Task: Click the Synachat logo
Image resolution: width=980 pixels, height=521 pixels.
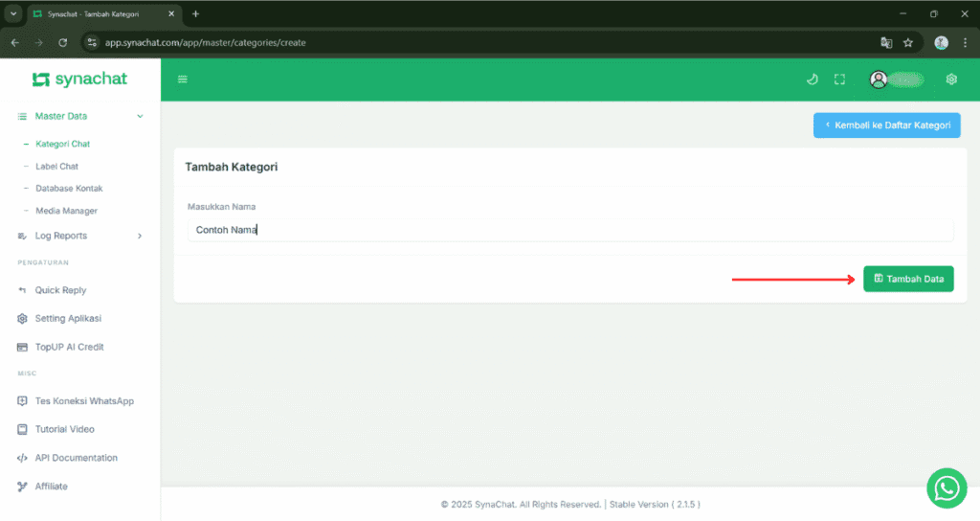Action: click(79, 79)
